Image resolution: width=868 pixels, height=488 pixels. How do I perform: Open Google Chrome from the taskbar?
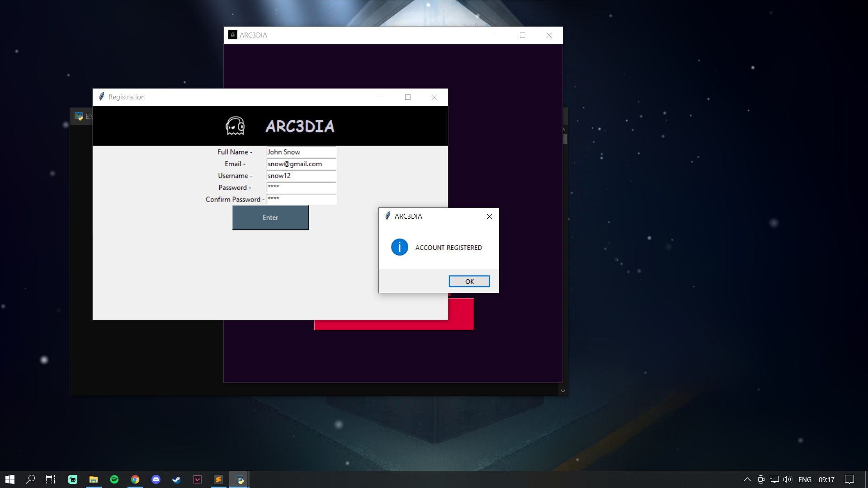coord(135,479)
